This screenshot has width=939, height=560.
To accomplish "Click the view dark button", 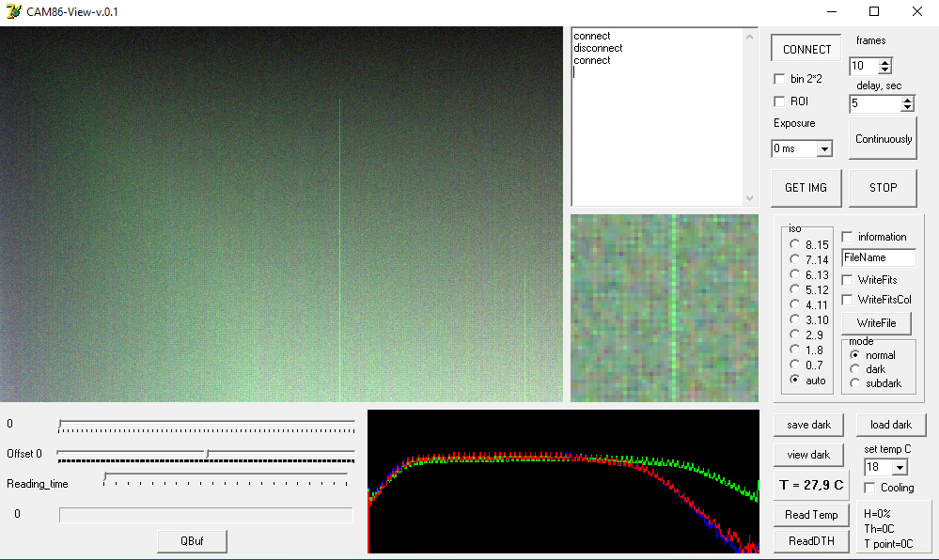I will (x=809, y=455).
